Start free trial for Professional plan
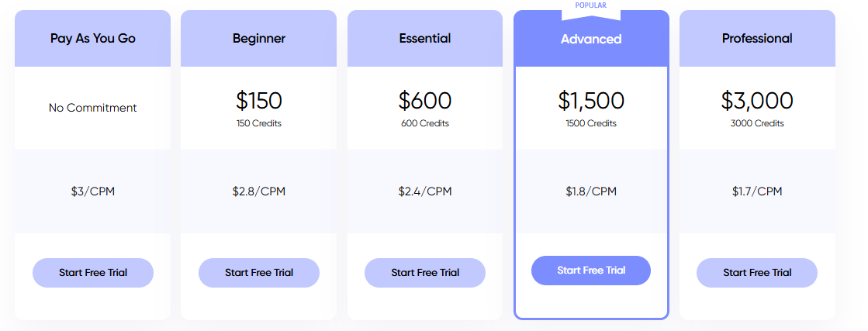 (x=757, y=272)
